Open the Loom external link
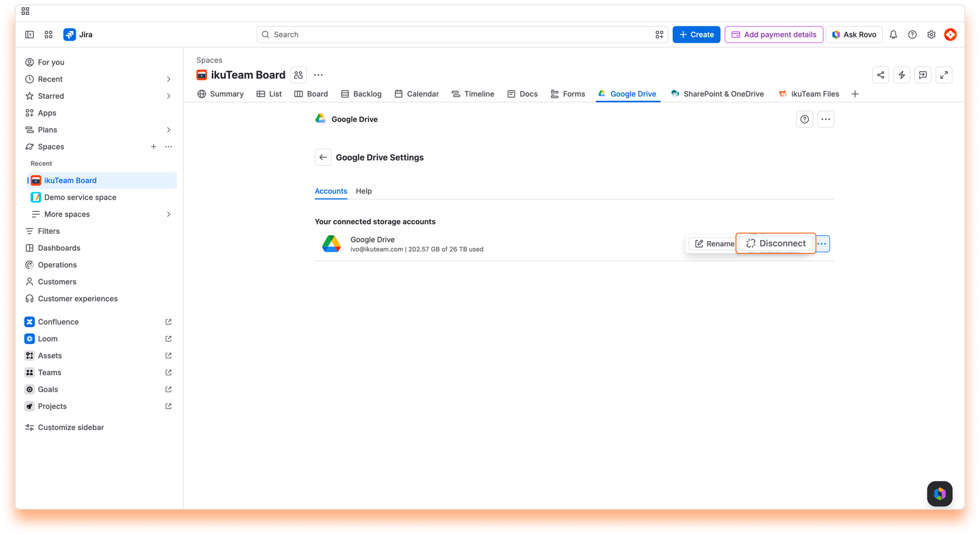The width and height of the screenshot is (980, 535). coord(168,339)
